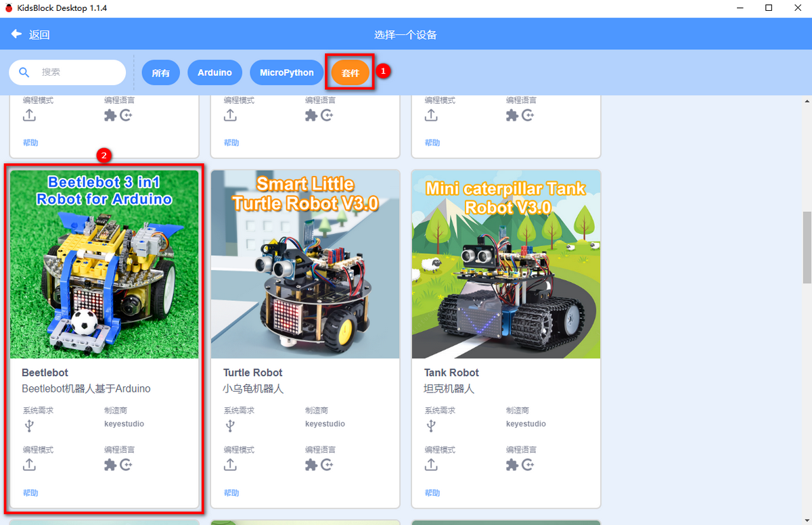Click the 坦克机器人 description text
The image size is (812, 525).
tap(449, 389)
